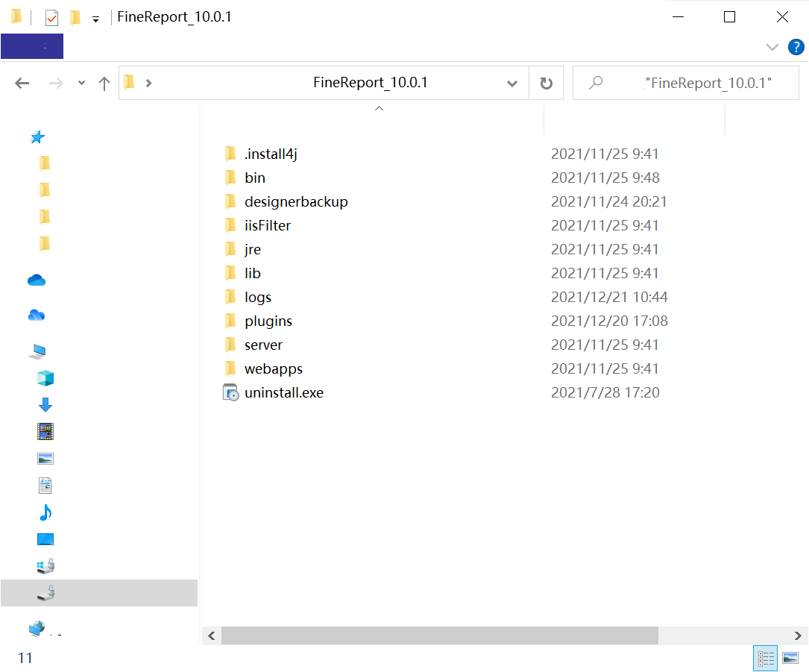Screen dimensions: 809x672
Task: Refresh the folder with the refresh button
Action: point(547,82)
